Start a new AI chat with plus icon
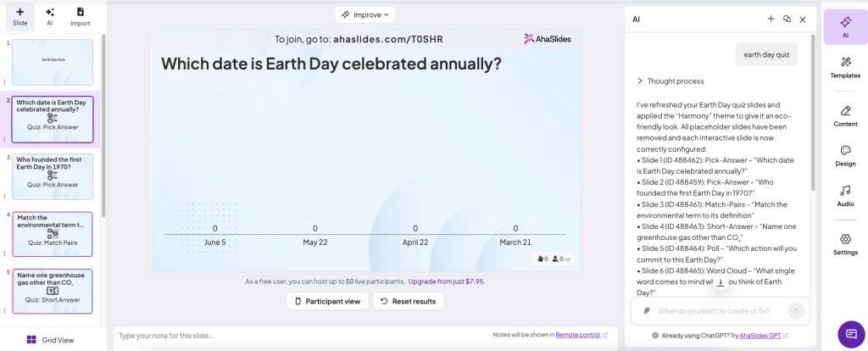The image size is (868, 351). click(771, 19)
